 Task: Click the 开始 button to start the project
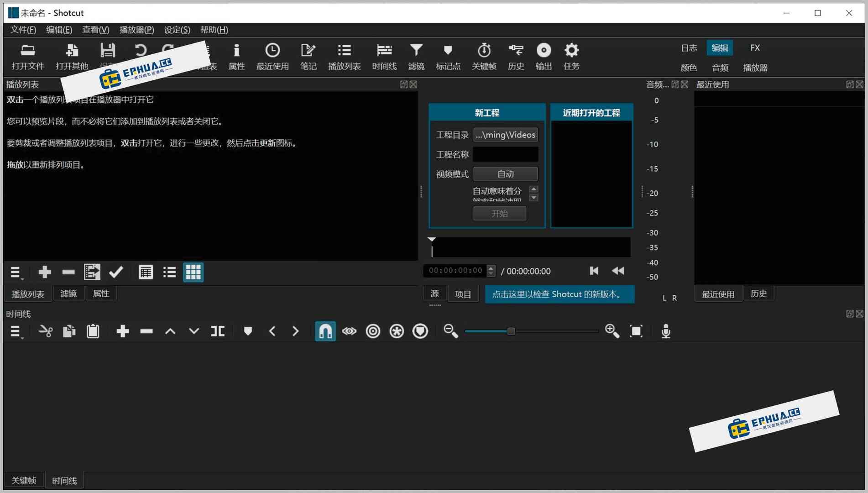tap(499, 213)
